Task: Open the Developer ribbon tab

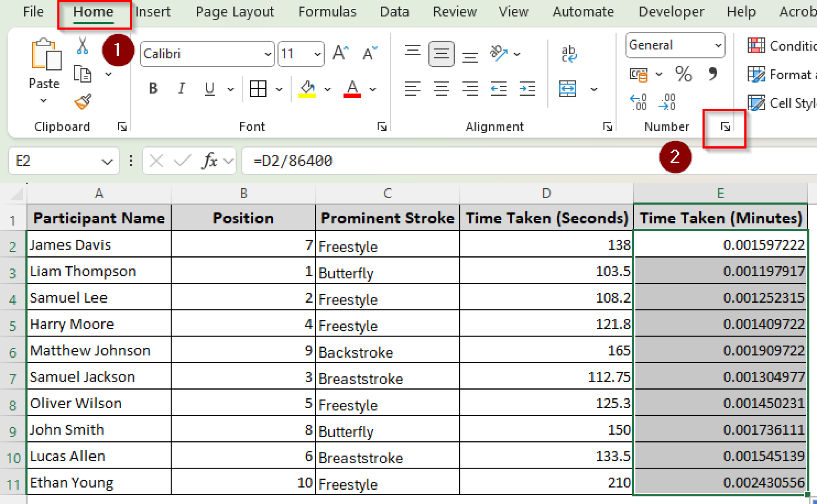Action: click(671, 12)
